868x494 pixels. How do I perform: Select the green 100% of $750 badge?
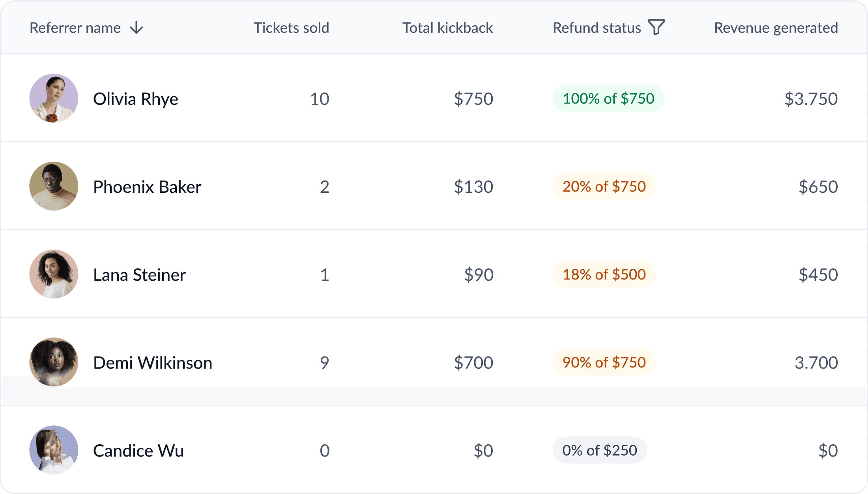tap(608, 99)
